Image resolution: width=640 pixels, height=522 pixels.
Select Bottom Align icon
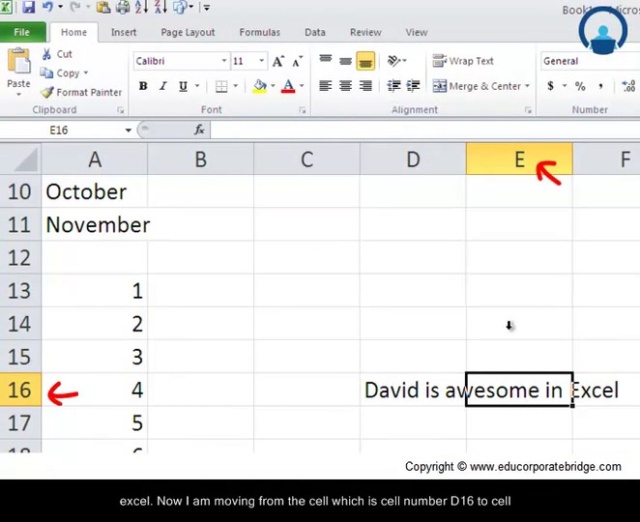click(365, 61)
